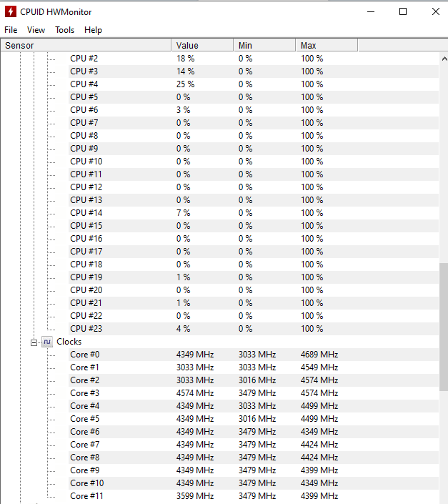Select the CPU #4 row
This screenshot has width=448, height=504.
254,84
